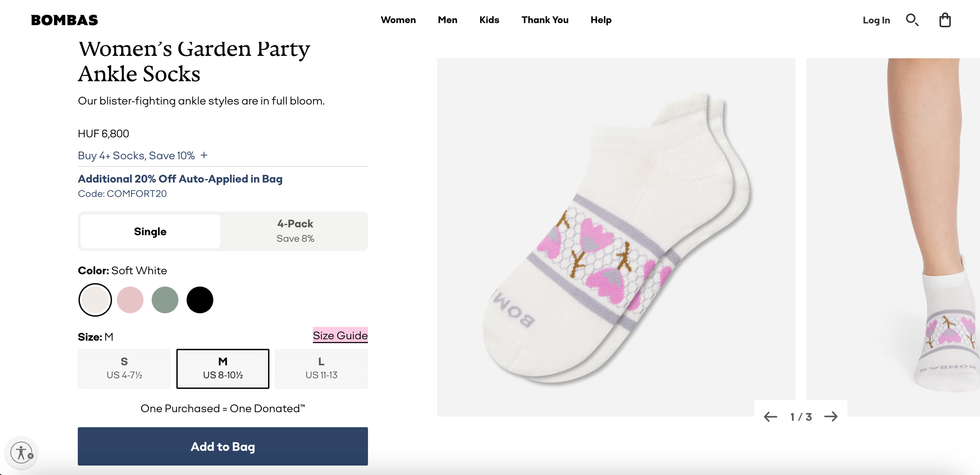
Task: Open the Size Guide
Action: (x=340, y=335)
